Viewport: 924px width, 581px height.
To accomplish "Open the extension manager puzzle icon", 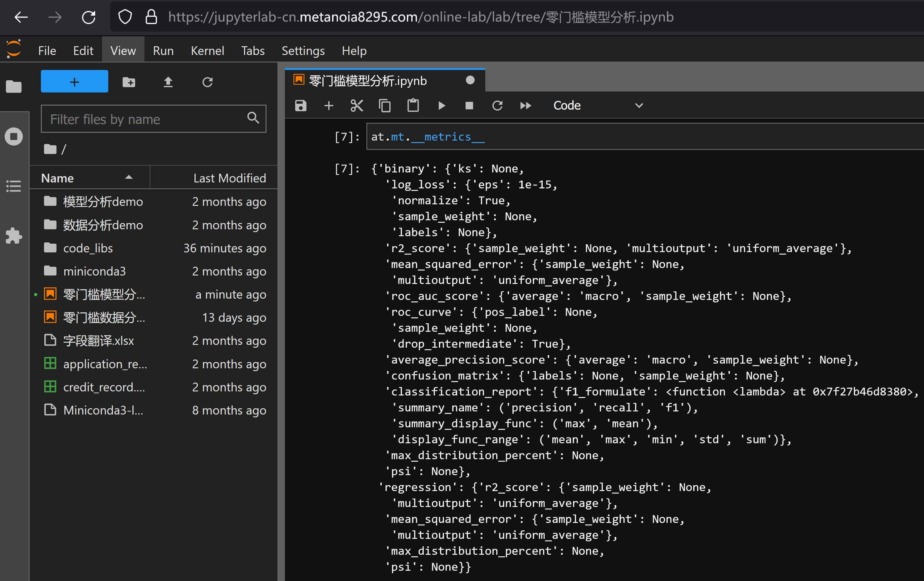I will [14, 236].
